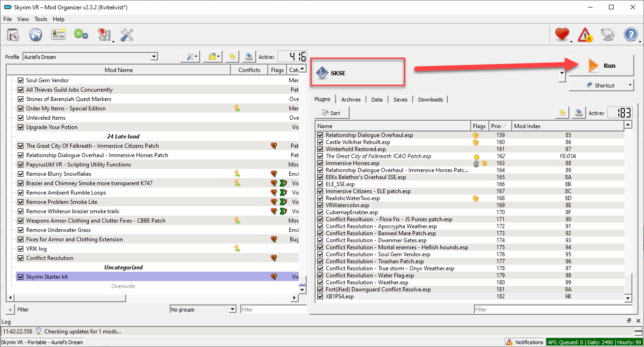
Task: Open the Tools menu
Action: pyautogui.click(x=41, y=19)
